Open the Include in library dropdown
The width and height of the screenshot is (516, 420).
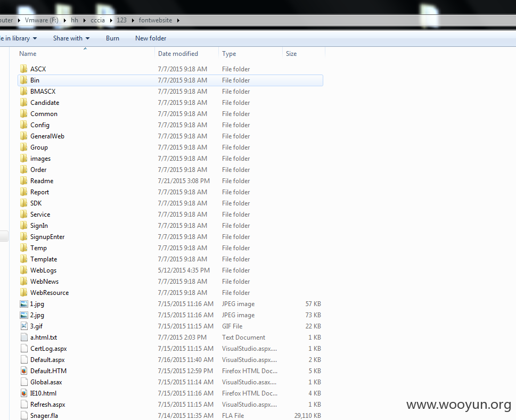pos(19,38)
